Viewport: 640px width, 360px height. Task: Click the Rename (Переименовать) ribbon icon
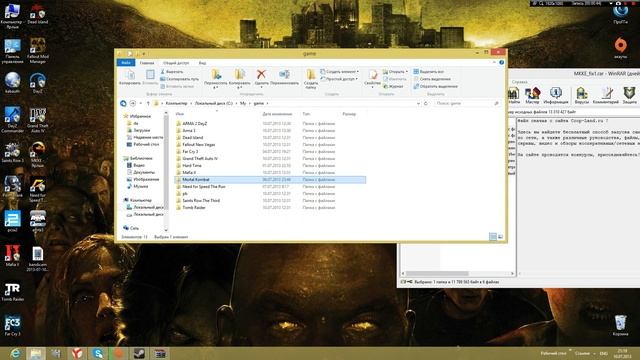click(284, 77)
